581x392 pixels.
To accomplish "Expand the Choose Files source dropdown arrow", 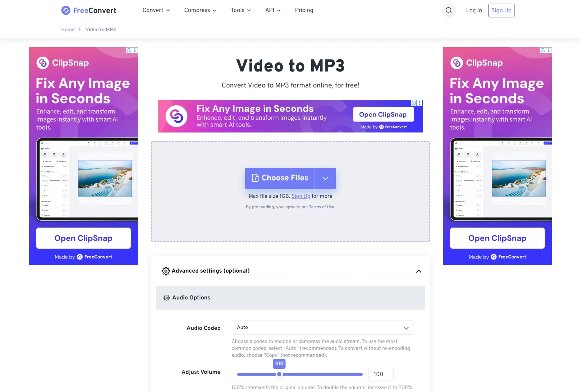I will click(325, 178).
